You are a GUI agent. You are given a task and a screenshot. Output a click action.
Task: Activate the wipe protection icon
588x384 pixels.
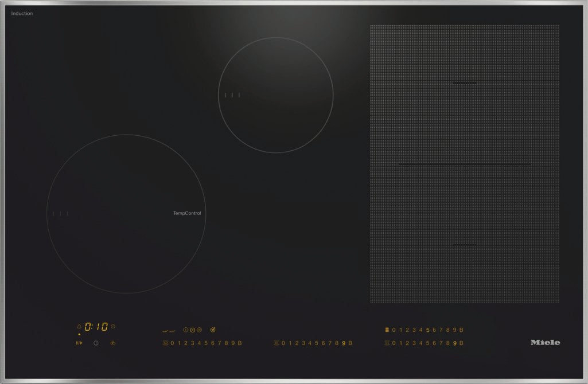click(x=112, y=343)
